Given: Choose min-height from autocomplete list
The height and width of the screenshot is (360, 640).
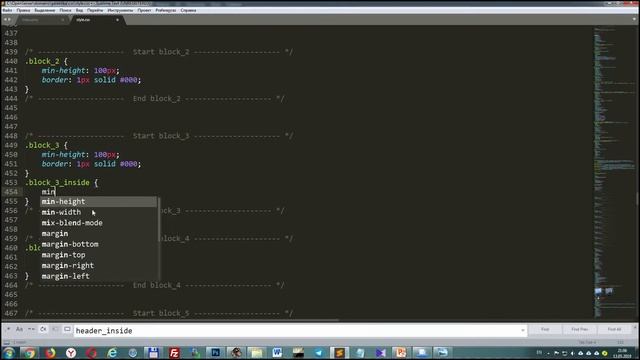Looking at the screenshot, I should point(98,201).
